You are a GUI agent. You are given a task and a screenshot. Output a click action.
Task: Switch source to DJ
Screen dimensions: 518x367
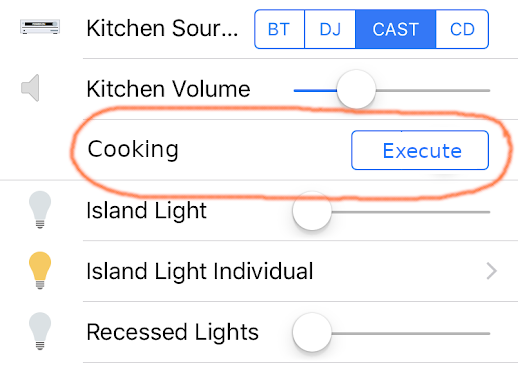pyautogui.click(x=330, y=29)
